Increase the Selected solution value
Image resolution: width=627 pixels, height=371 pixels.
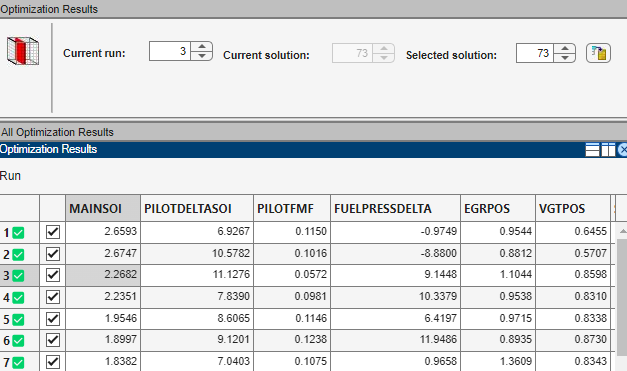coord(565,48)
